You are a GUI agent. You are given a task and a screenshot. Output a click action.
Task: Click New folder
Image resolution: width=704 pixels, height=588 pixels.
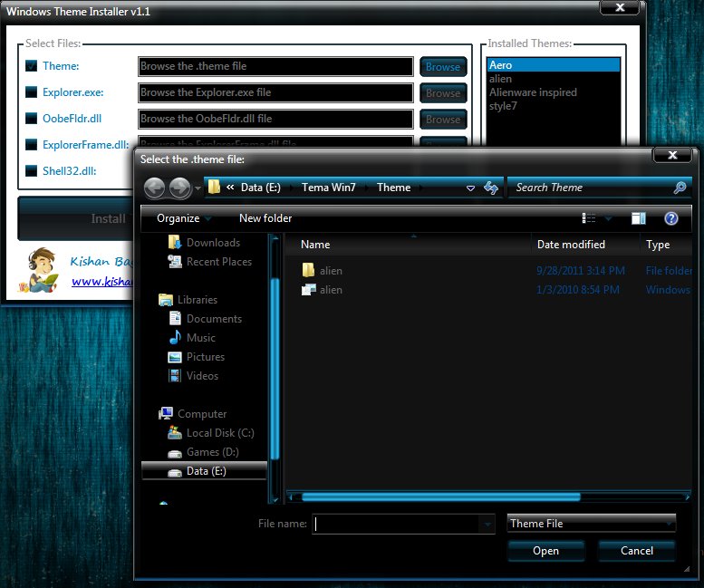pyautogui.click(x=265, y=218)
